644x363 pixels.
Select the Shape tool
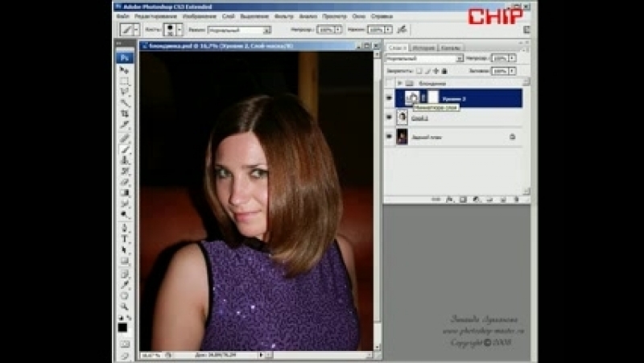[x=125, y=260]
